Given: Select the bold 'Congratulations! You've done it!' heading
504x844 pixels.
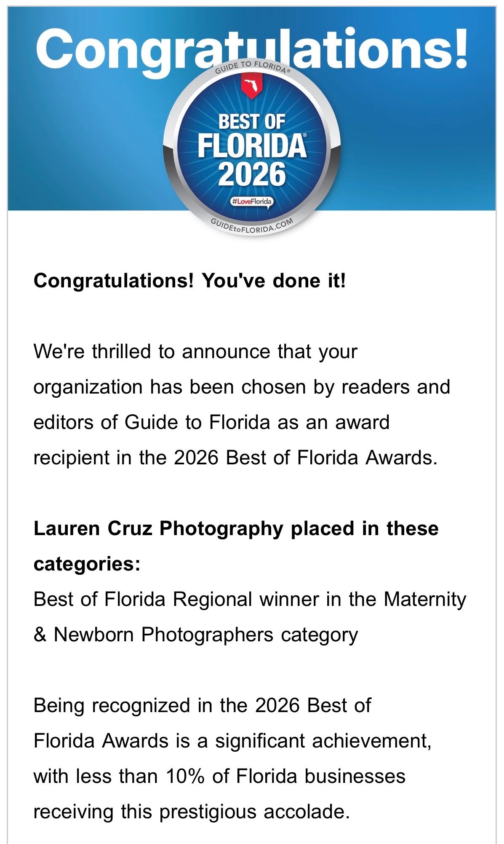Looking at the screenshot, I should 189,281.
